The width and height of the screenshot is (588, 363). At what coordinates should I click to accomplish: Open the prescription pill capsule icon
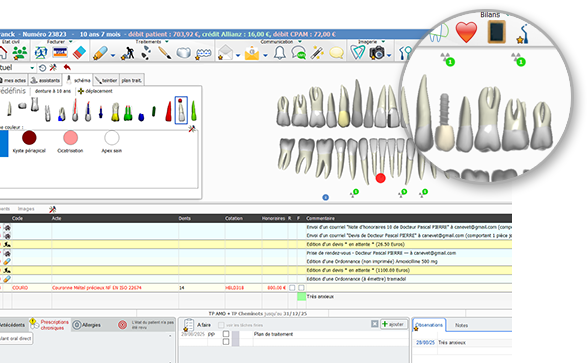click(100, 53)
